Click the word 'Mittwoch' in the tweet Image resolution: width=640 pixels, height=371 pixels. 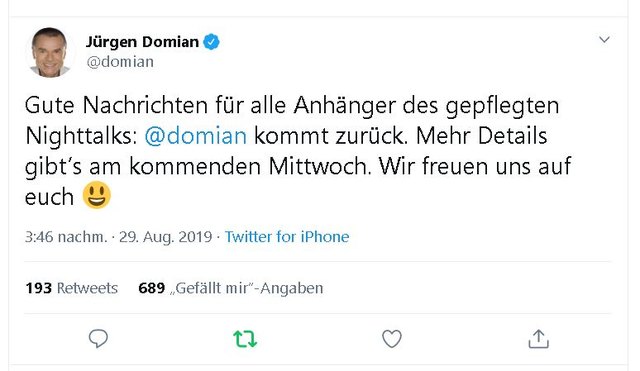(x=318, y=166)
